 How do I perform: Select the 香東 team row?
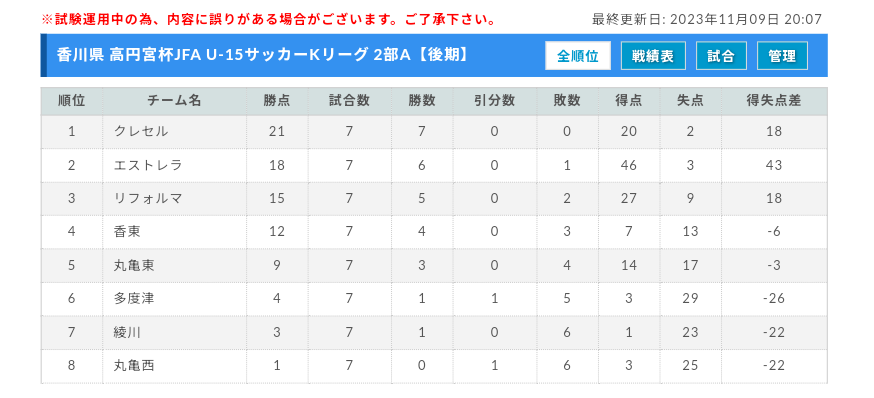coord(434,232)
